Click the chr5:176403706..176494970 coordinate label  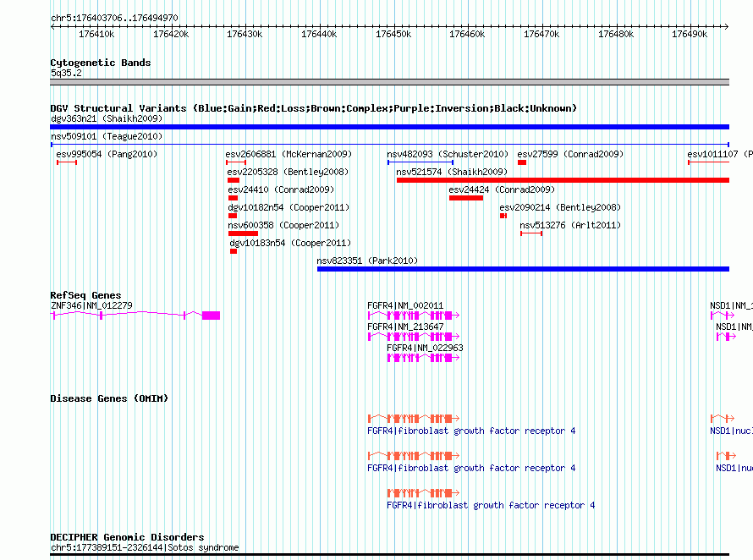tap(114, 18)
